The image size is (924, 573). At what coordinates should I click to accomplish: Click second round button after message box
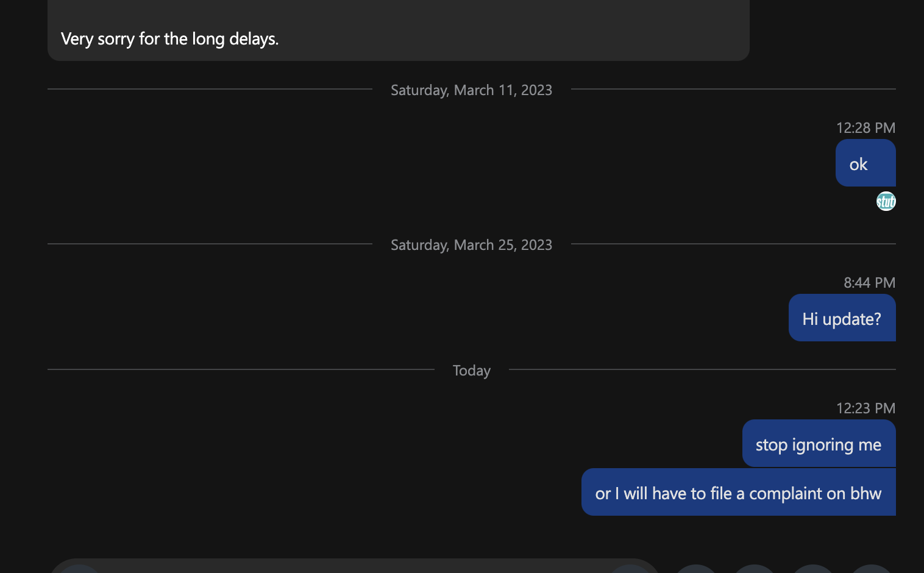755,569
